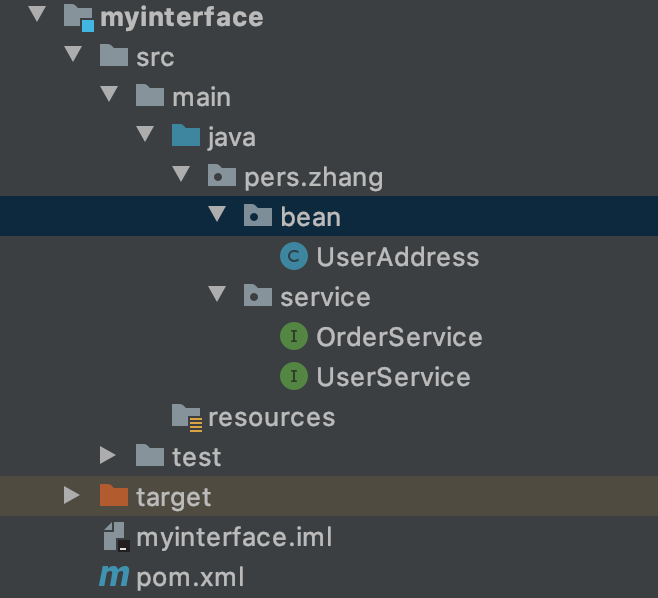Click the UserAddress class icon

(x=294, y=256)
